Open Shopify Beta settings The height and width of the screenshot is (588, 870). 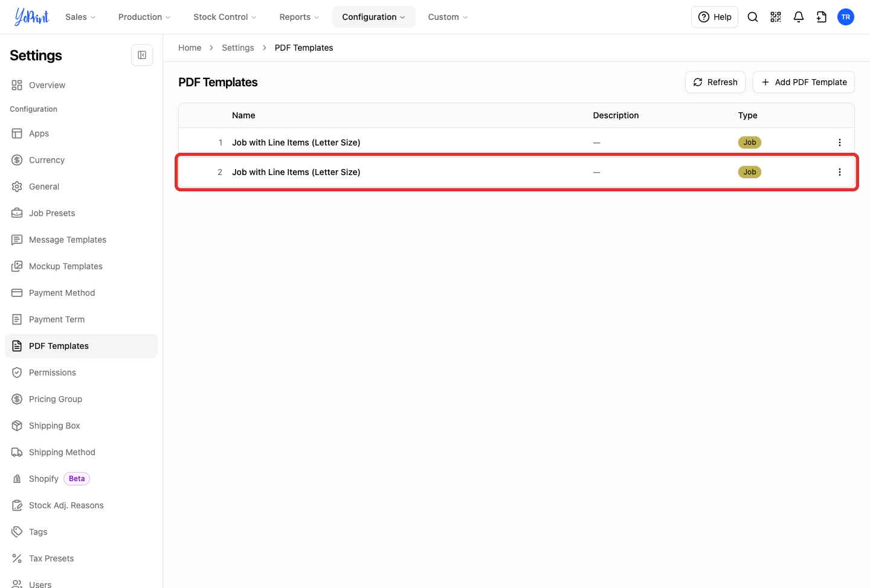point(81,479)
